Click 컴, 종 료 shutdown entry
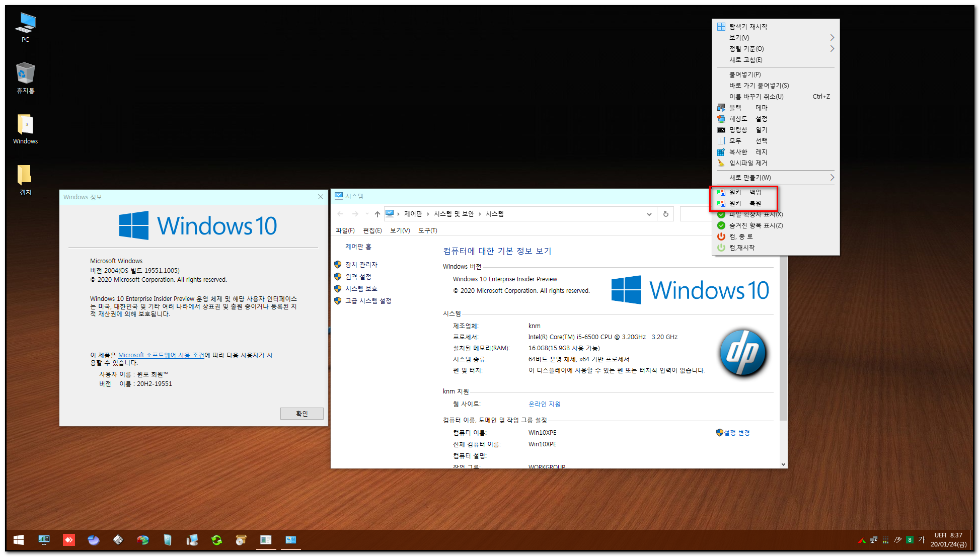The width and height of the screenshot is (980, 557). click(776, 236)
